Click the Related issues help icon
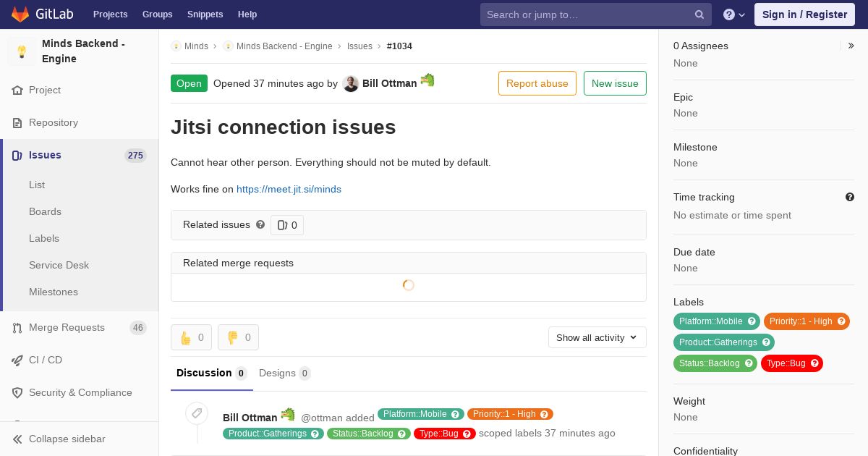 pos(260,224)
